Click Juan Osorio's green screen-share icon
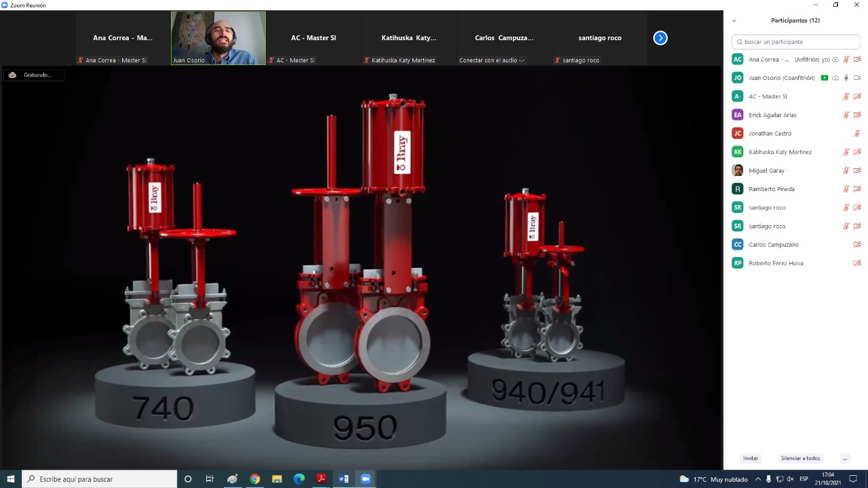This screenshot has height=488, width=868. click(825, 78)
